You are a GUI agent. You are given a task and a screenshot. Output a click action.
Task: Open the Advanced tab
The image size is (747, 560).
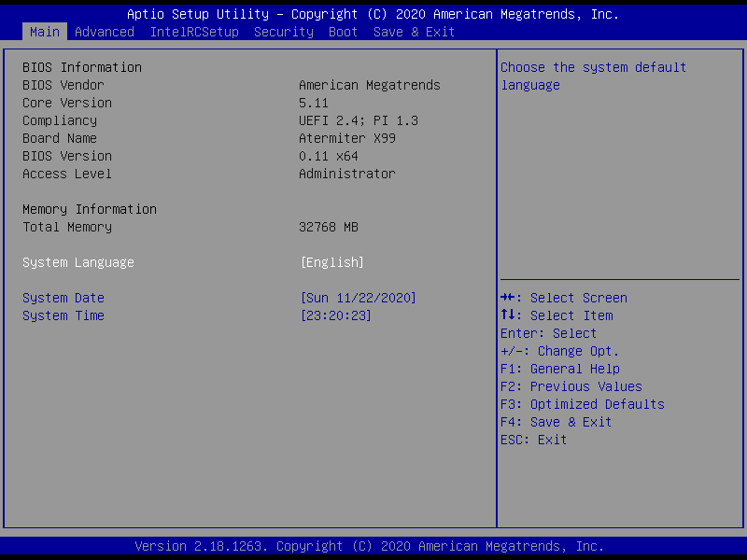click(105, 32)
